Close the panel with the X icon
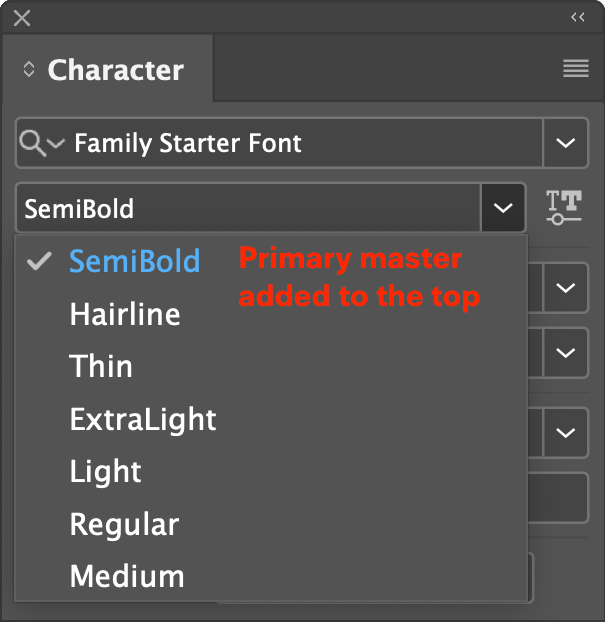Viewport: 605px width, 622px height. (22, 18)
